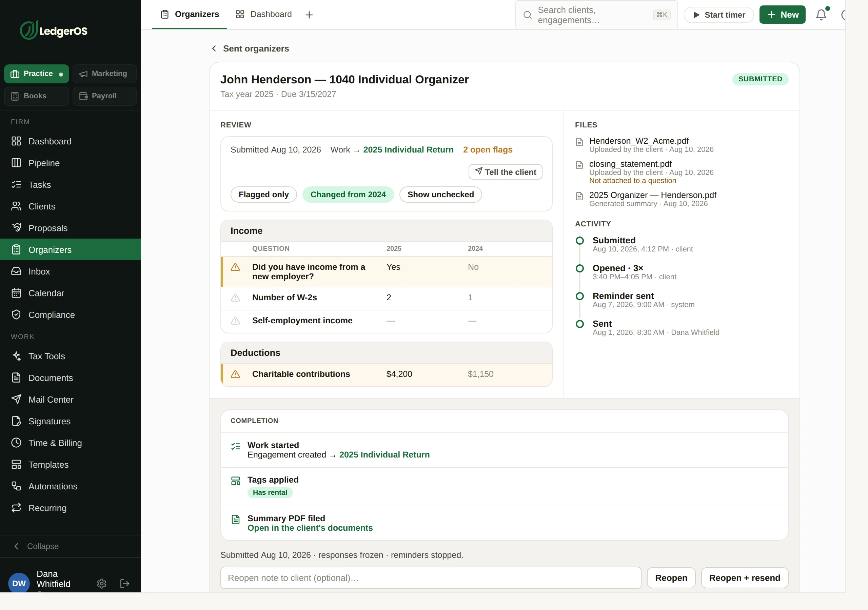Click warning icon on new employer question
Screen dimensions: 868x610
[x=235, y=267]
